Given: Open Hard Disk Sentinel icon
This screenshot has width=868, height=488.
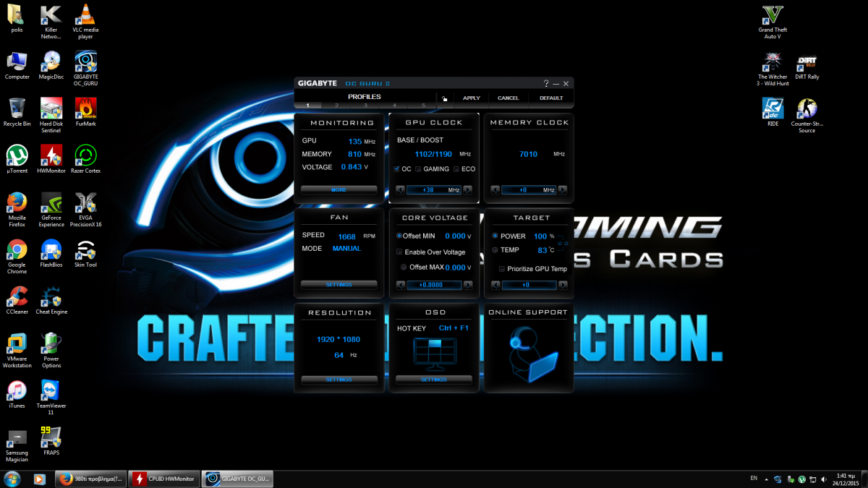Looking at the screenshot, I should point(51,116).
